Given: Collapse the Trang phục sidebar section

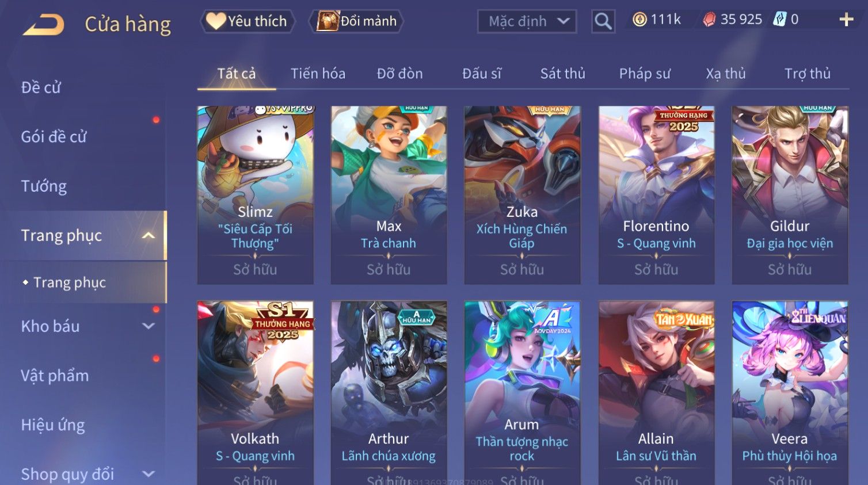Looking at the screenshot, I should point(149,235).
